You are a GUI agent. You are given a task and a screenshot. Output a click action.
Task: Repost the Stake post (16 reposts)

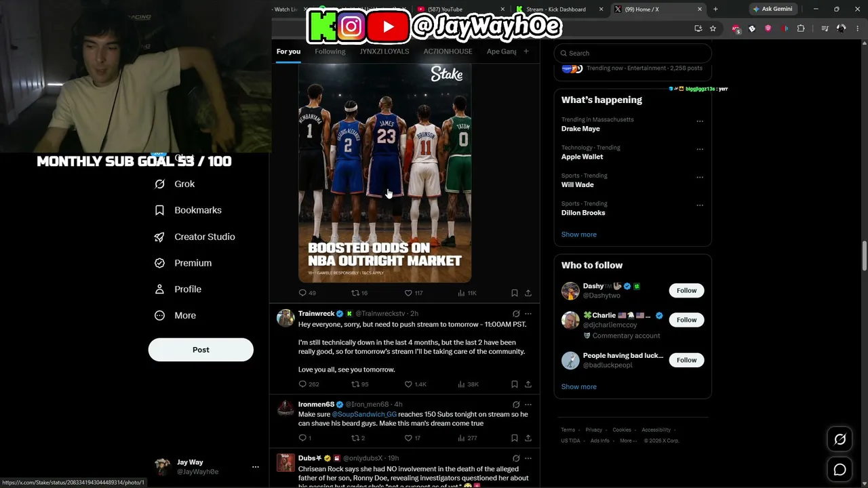[359, 293]
